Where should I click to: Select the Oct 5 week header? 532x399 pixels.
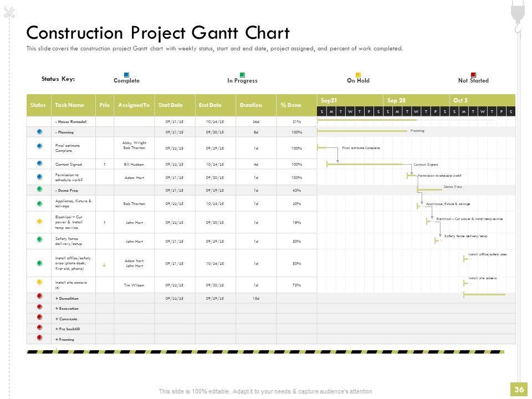click(483, 100)
